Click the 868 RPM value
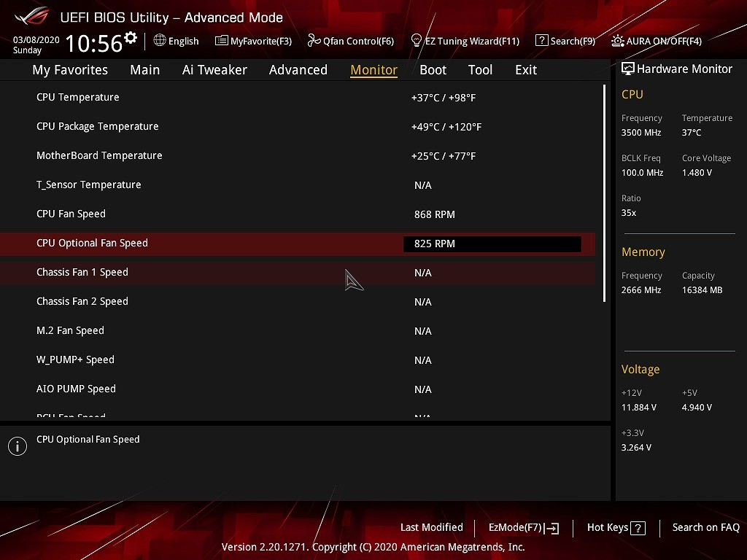This screenshot has height=560, width=747. click(x=435, y=215)
